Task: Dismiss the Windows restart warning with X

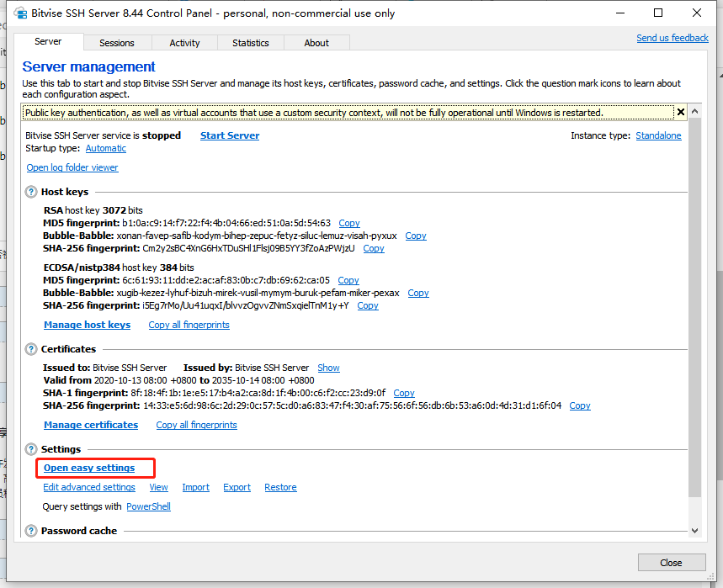Action: [x=681, y=112]
